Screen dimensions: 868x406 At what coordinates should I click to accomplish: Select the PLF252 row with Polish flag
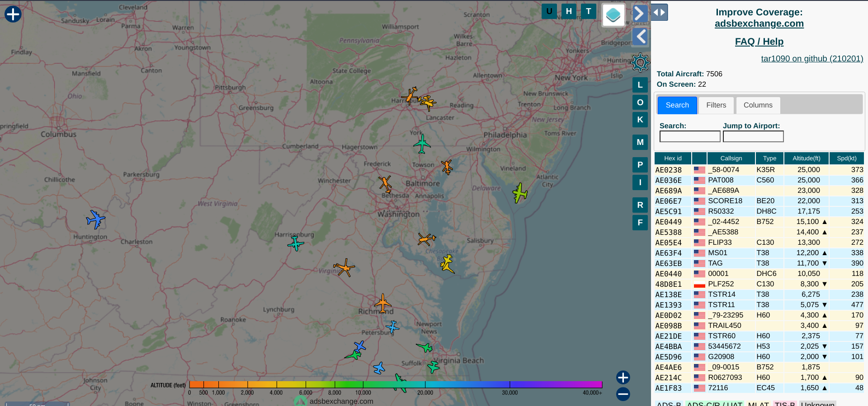759,284
